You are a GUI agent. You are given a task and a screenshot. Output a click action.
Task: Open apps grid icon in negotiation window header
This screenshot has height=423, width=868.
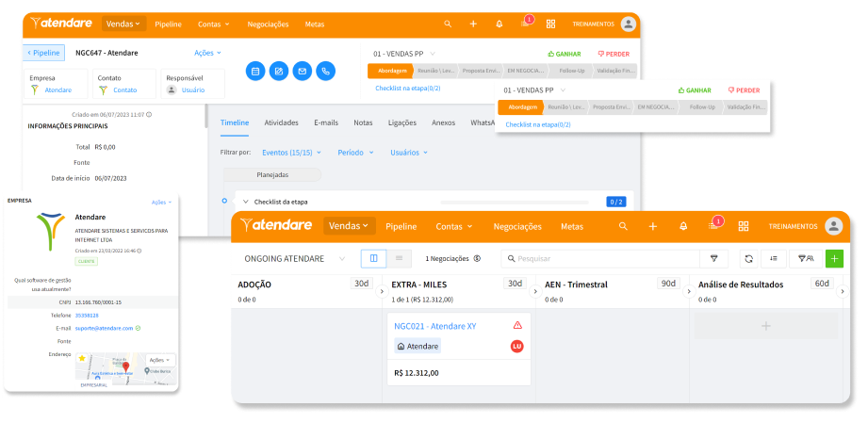550,24
